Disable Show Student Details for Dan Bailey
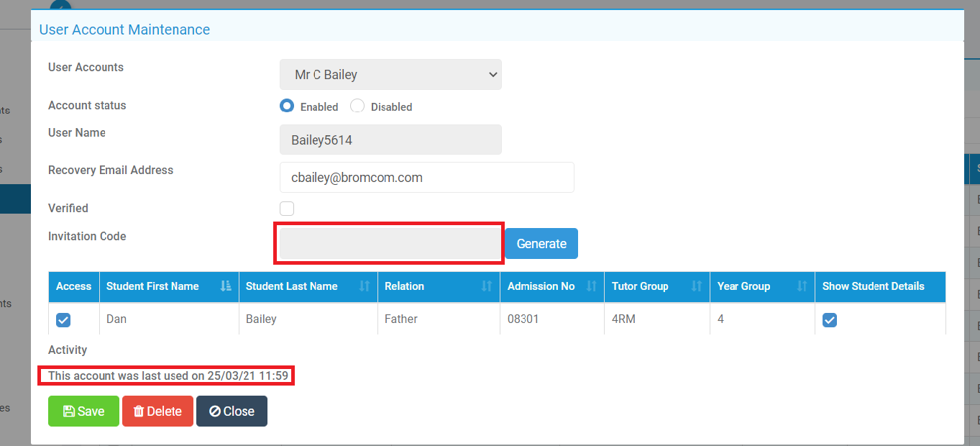The height and width of the screenshot is (446, 980). pos(829,320)
